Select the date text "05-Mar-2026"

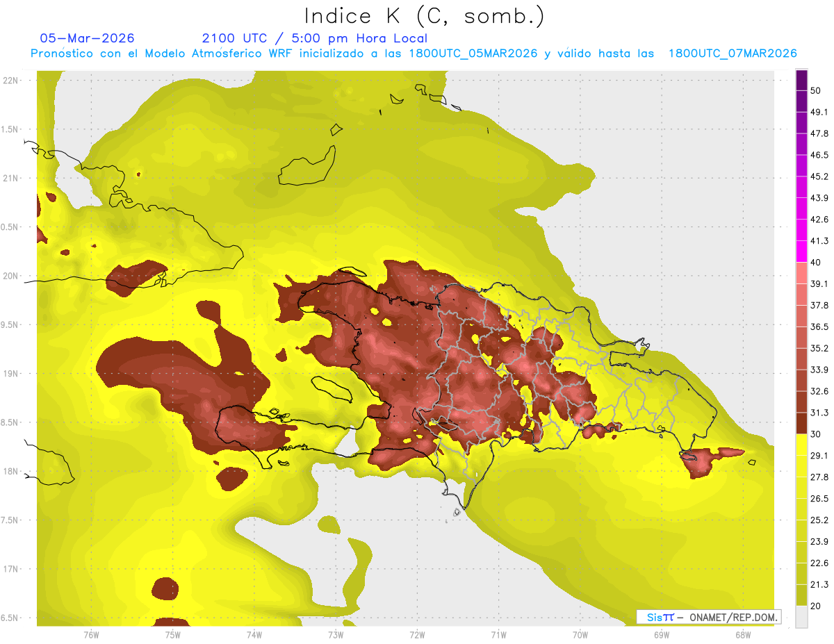click(88, 38)
